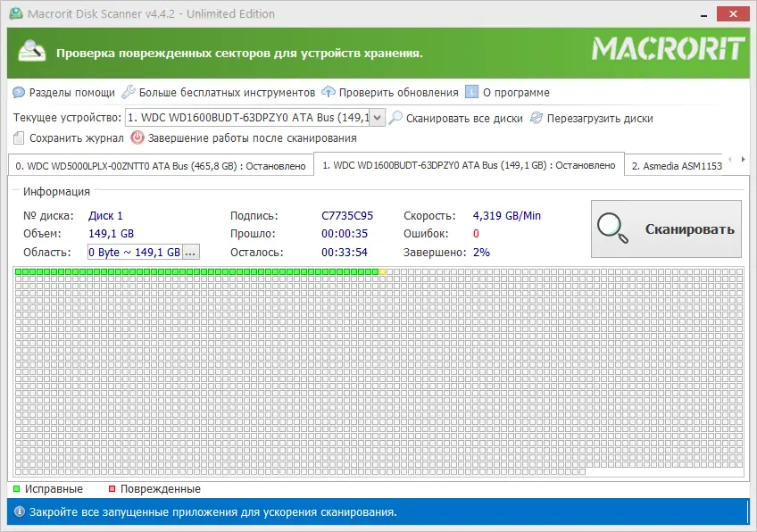Toggle 'Завершение работы после сканирования' option
The height and width of the screenshot is (532, 757).
(x=252, y=138)
